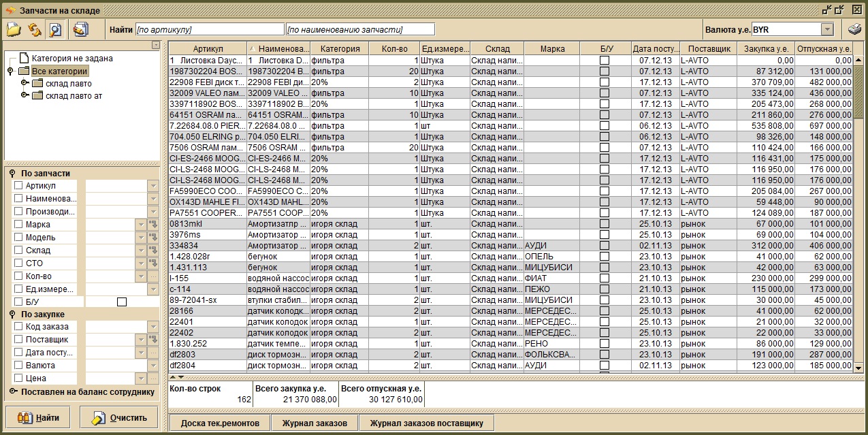Click the refresh arrows toolbar icon
Screen dimensions: 868x435
pyautogui.click(x=35, y=29)
